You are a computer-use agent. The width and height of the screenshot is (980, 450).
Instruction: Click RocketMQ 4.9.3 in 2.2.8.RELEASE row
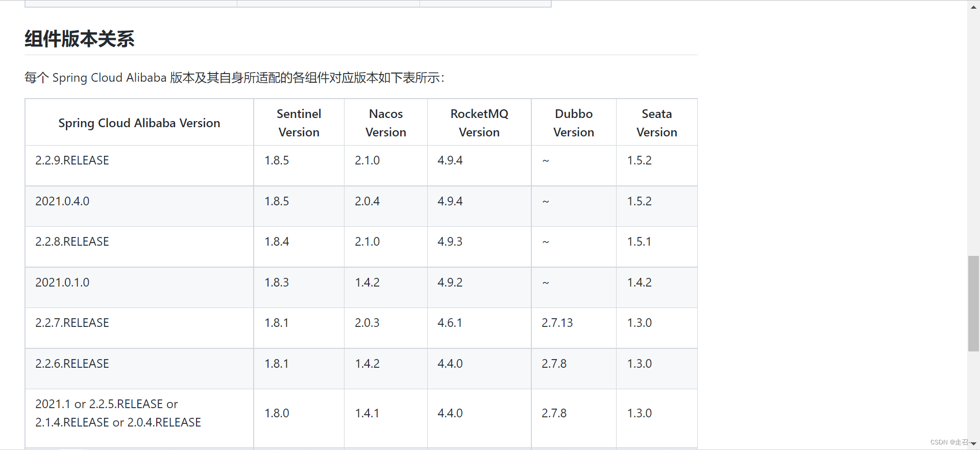click(450, 242)
